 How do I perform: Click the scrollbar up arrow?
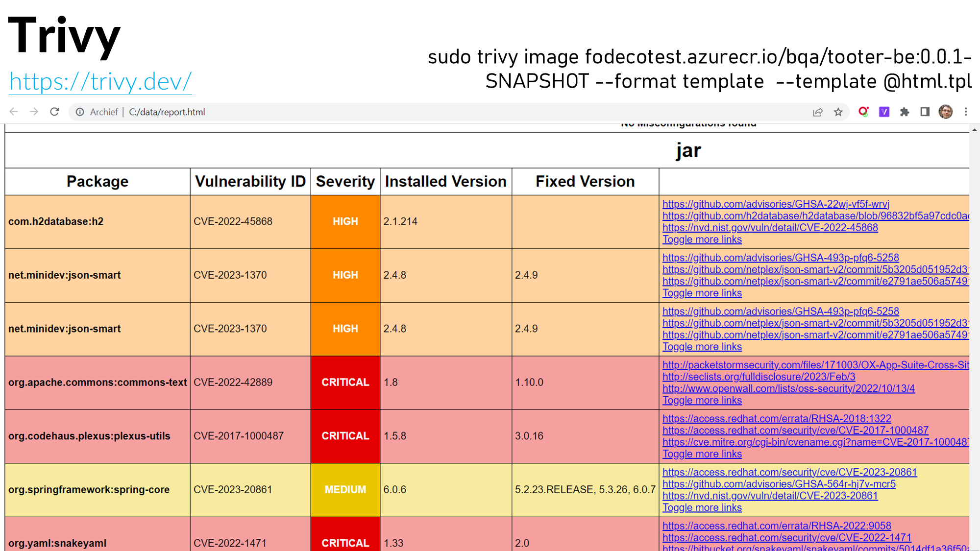pyautogui.click(x=974, y=130)
